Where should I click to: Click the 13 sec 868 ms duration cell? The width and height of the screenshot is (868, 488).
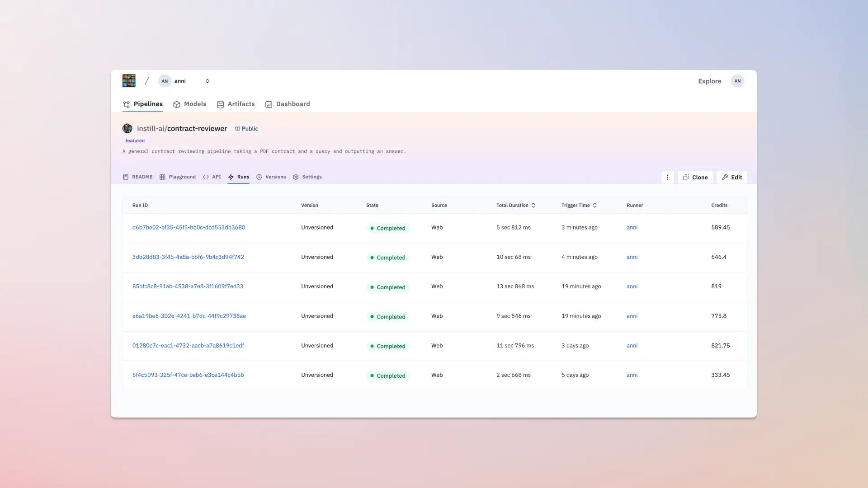(x=515, y=286)
